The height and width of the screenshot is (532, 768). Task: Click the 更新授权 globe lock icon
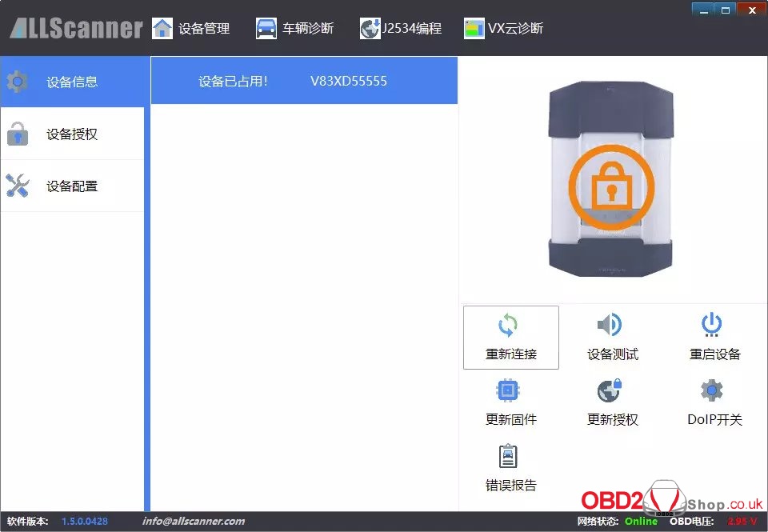tap(610, 390)
